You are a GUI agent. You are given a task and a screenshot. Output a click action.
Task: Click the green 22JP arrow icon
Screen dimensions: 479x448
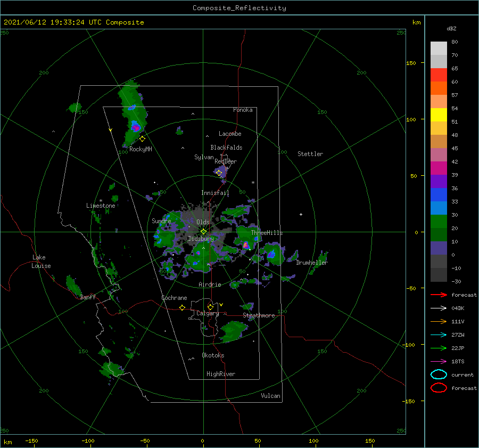click(439, 348)
